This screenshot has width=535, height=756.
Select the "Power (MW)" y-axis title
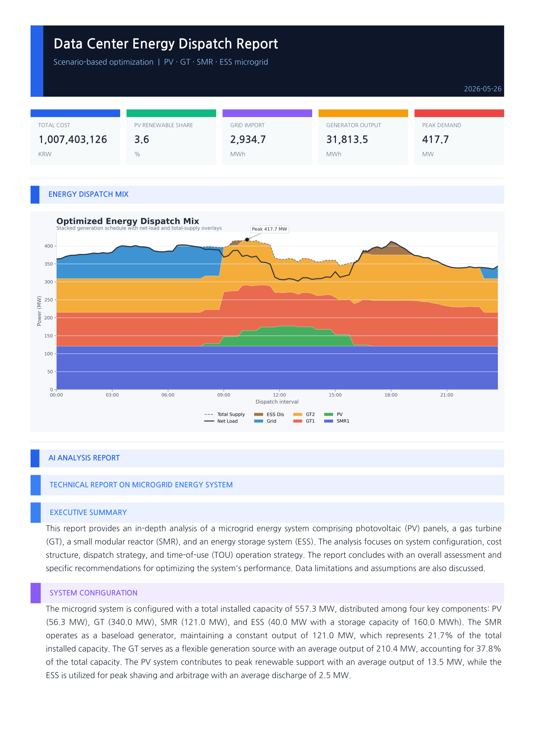(x=39, y=311)
